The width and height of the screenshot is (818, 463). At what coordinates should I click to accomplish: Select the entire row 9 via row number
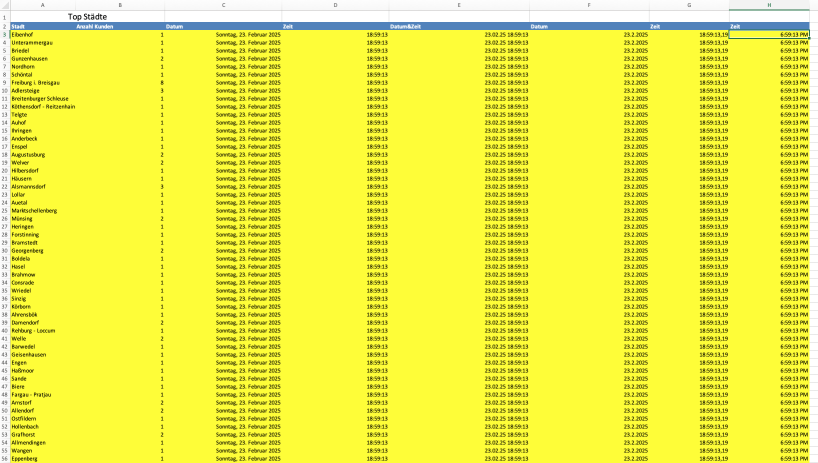tap(4, 82)
